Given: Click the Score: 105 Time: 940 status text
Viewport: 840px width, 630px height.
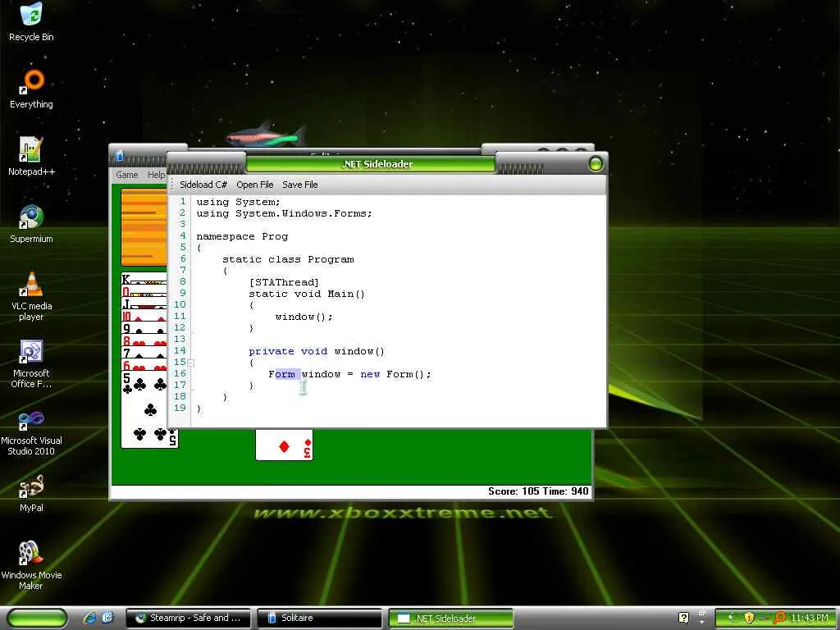Looking at the screenshot, I should 538,491.
